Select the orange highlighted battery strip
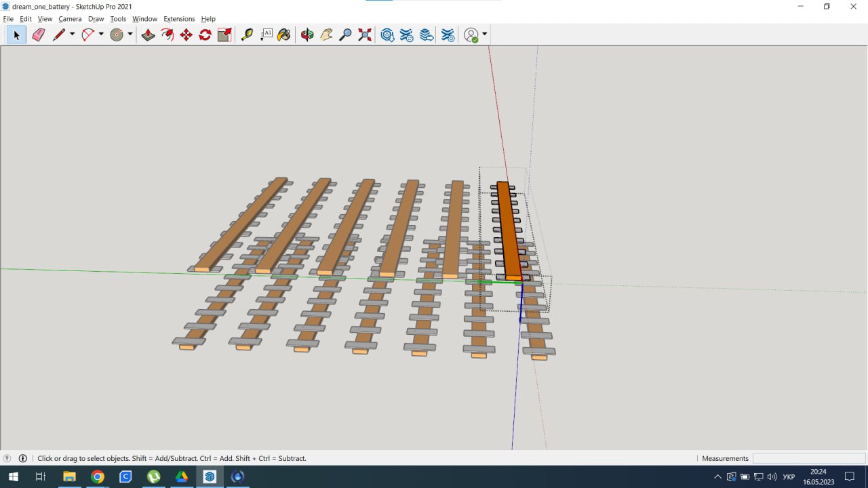Screen dimensions: 868x488 tap(507, 230)
